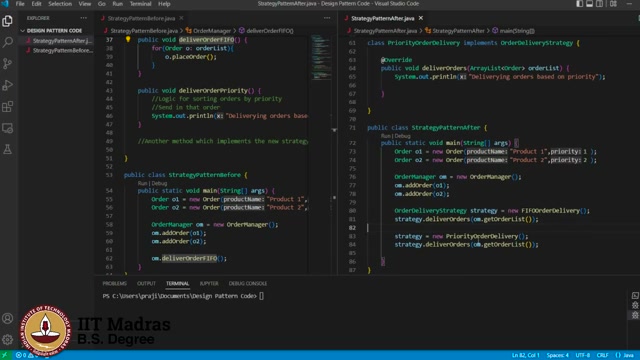This screenshot has height=360, width=640.
Task: Click UTF-8 encoding in status bar
Action: pos(582,355)
